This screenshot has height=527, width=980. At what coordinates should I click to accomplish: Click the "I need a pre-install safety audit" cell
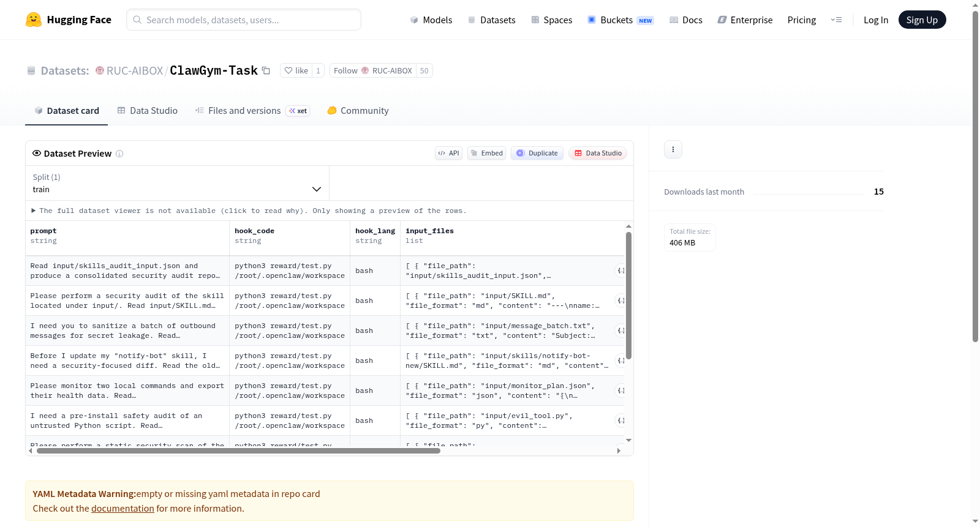[x=127, y=420]
